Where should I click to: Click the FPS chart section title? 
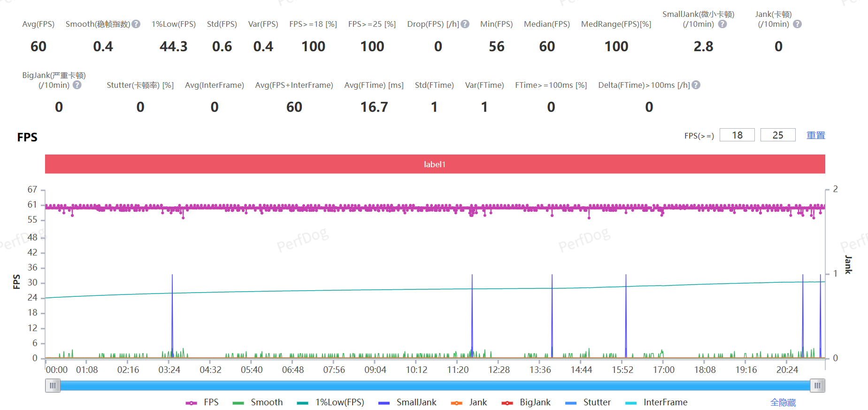click(x=27, y=137)
